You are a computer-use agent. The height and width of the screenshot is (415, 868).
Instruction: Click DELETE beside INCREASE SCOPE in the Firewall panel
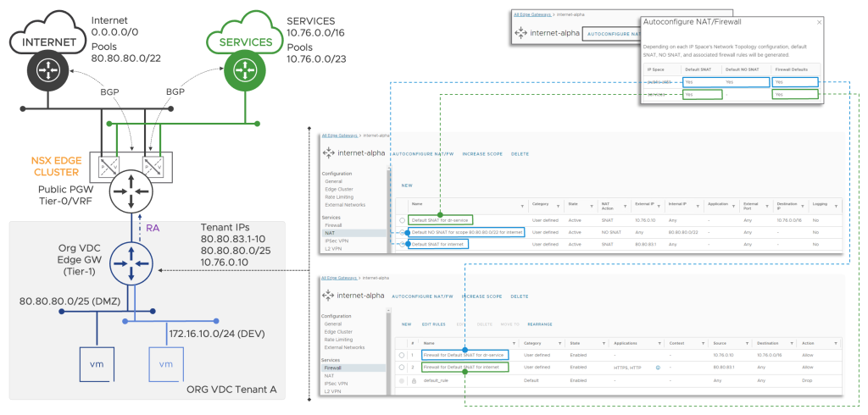point(520,296)
